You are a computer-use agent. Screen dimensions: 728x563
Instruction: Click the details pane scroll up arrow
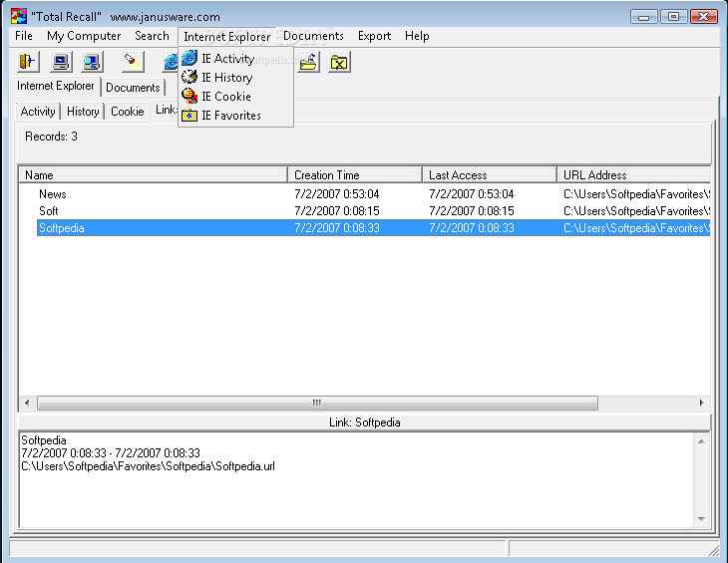click(x=701, y=441)
